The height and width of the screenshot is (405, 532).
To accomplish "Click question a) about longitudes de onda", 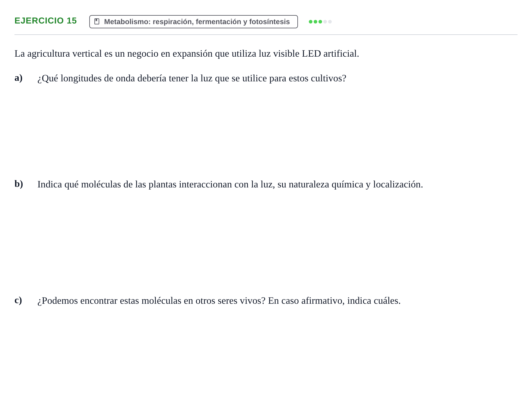I will click(192, 78).
